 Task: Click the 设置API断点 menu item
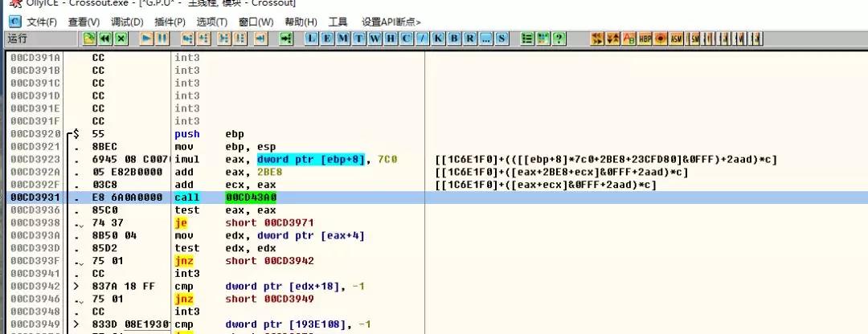pos(391,22)
